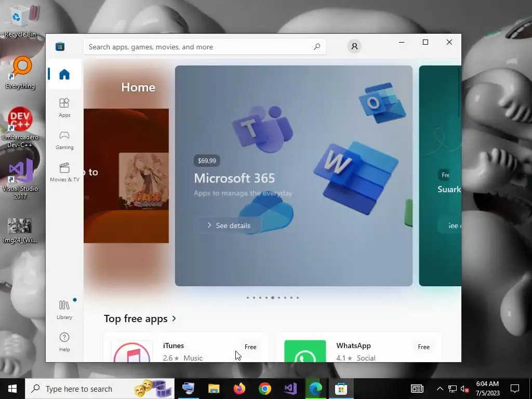The height and width of the screenshot is (399, 532).
Task: Open File Explorer from the taskbar
Action: point(214,389)
